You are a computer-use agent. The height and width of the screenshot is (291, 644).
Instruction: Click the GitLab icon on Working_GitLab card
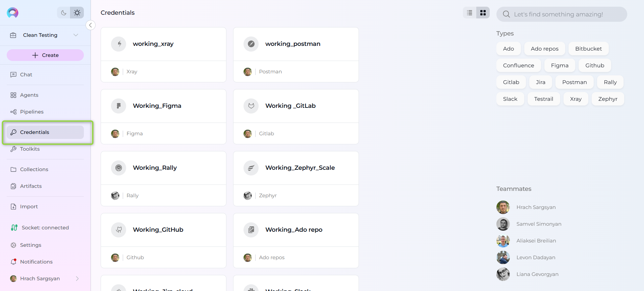tap(251, 106)
